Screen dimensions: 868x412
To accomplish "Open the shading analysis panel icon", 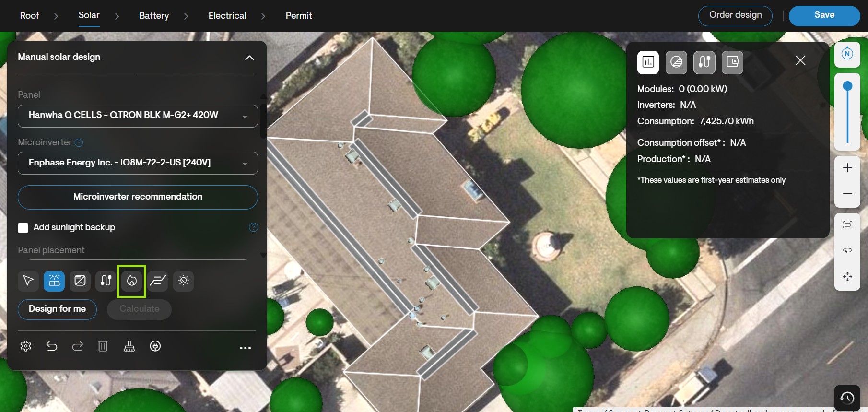I will click(x=676, y=62).
